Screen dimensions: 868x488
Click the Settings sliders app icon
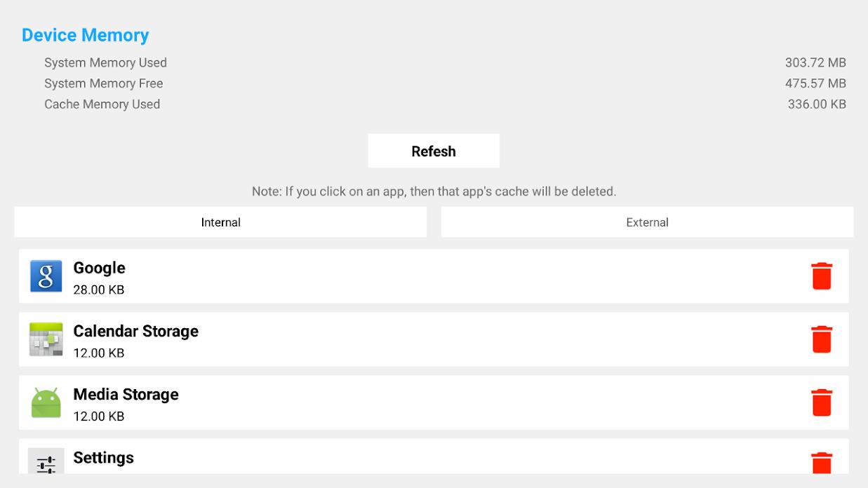[x=46, y=461]
